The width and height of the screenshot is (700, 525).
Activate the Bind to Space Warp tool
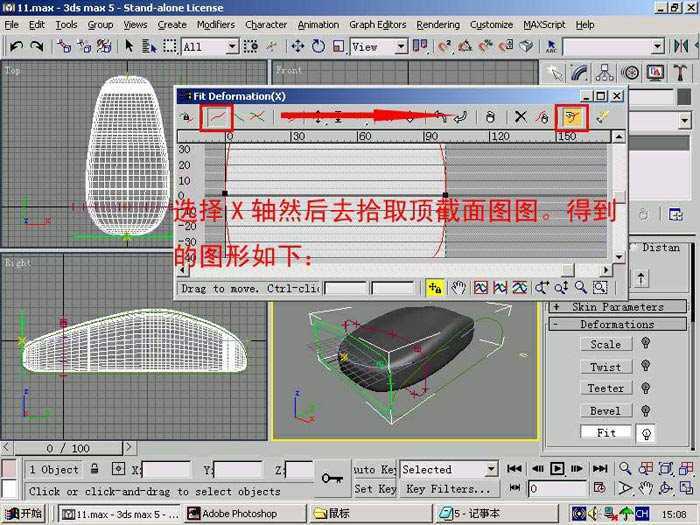pyautogui.click(x=104, y=46)
